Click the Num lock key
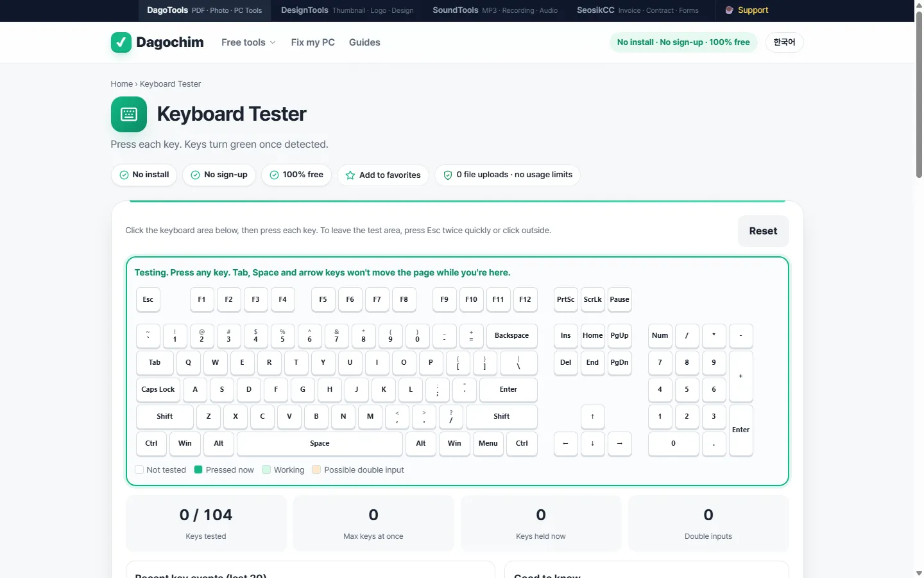The image size is (924, 578). (660, 336)
